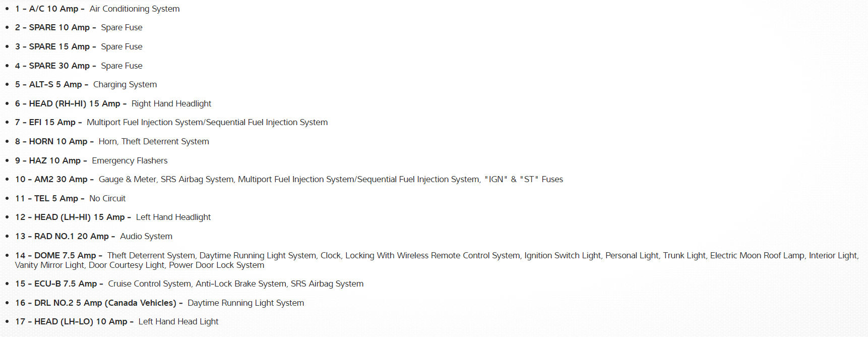Click the 'SPARE 30 Amp' fuse label
The height and width of the screenshot is (337, 868).
(x=59, y=66)
